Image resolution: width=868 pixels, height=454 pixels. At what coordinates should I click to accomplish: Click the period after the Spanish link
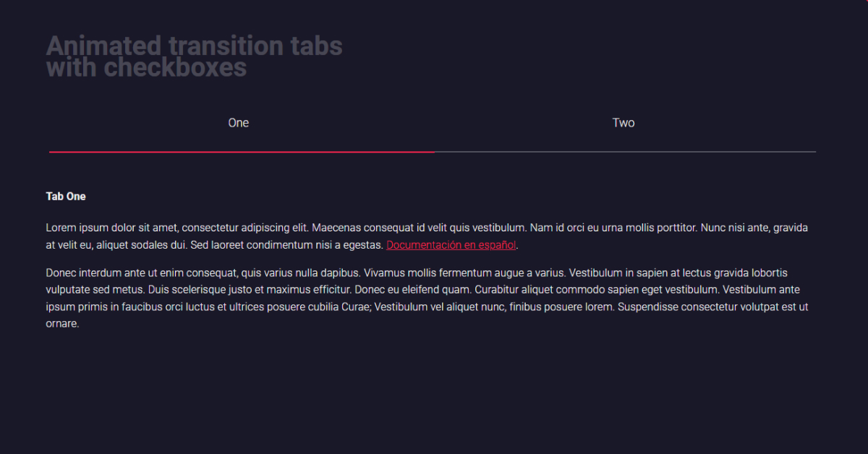[x=516, y=244]
